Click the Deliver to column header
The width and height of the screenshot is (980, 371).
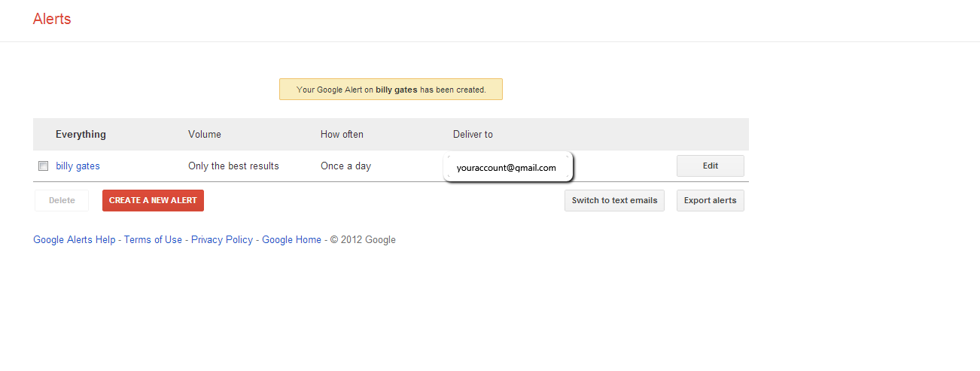point(473,135)
